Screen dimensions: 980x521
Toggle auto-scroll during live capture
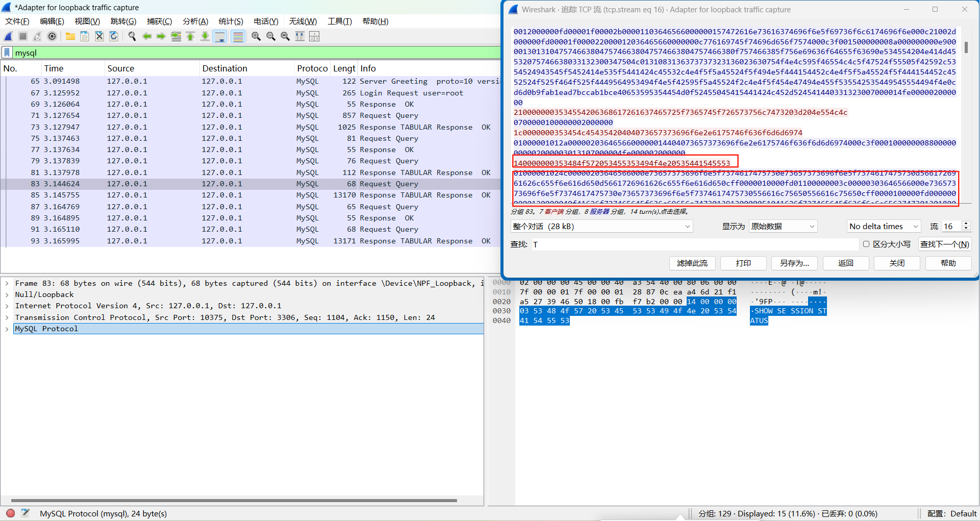tap(220, 36)
